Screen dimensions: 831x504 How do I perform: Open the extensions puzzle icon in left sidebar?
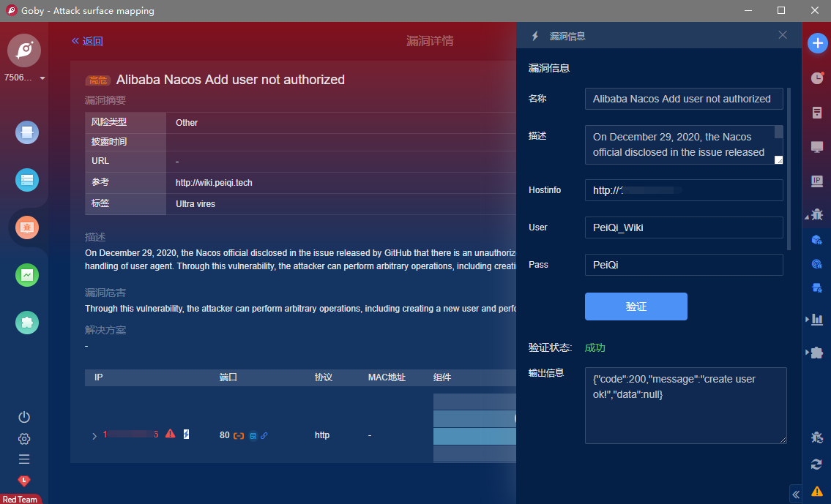tap(27, 323)
